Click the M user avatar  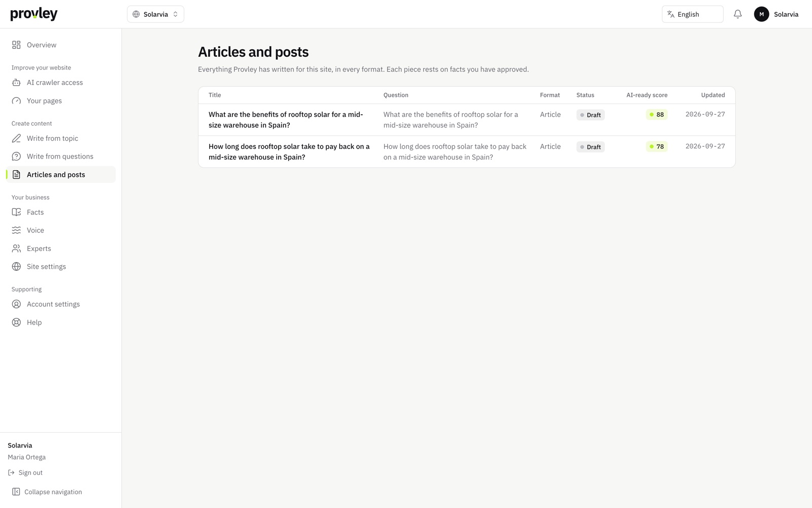pyautogui.click(x=761, y=14)
